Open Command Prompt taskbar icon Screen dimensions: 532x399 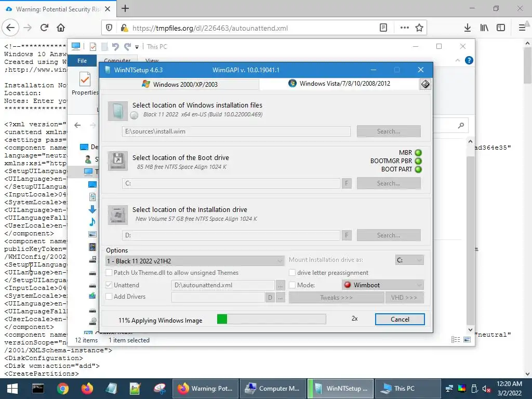37,389
